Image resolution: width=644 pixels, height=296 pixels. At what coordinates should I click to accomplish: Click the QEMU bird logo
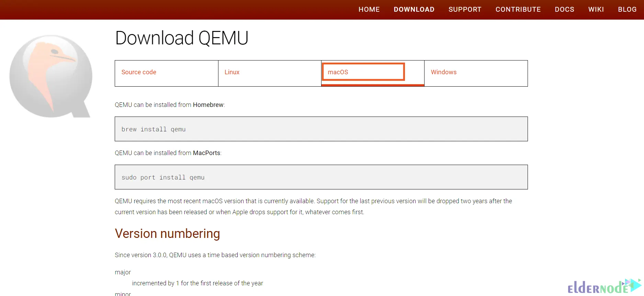(x=51, y=76)
